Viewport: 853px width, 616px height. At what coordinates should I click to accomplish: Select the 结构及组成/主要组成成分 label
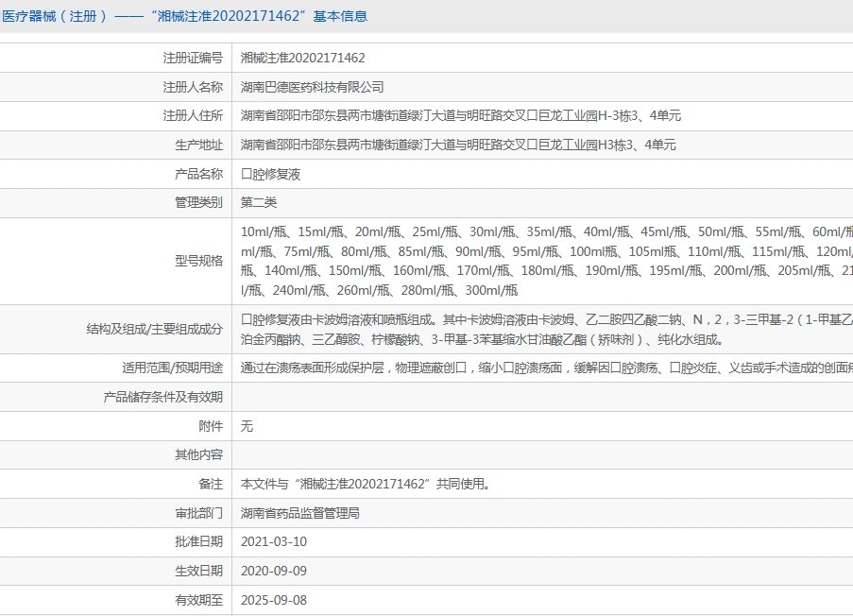pos(155,329)
